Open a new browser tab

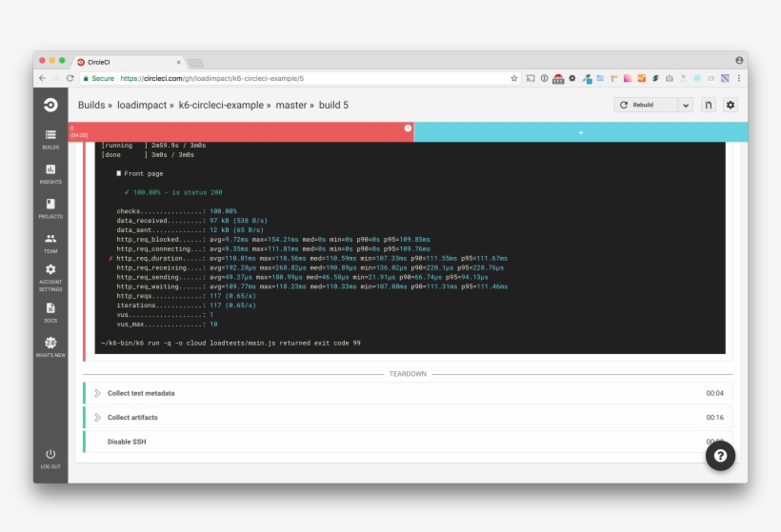click(195, 63)
